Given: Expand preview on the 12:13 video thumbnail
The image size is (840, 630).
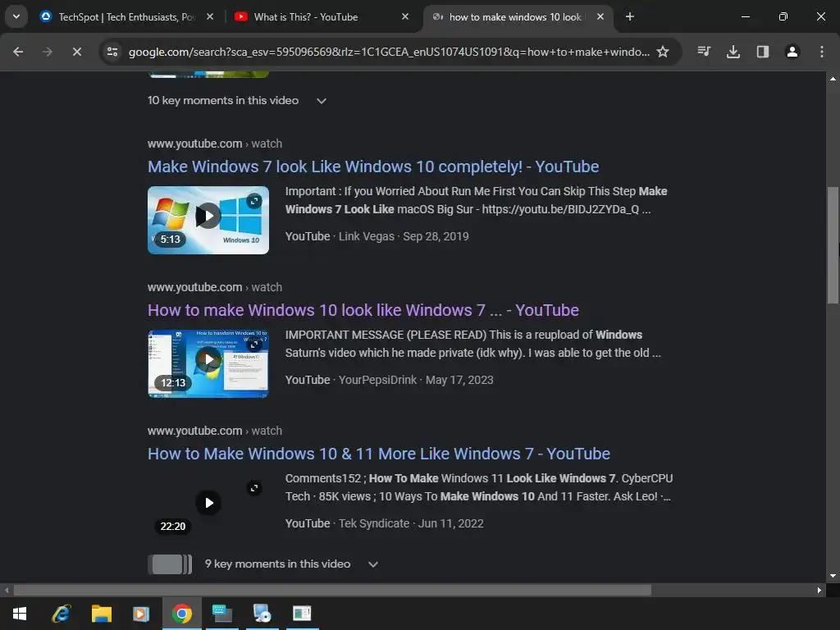Looking at the screenshot, I should [x=254, y=345].
